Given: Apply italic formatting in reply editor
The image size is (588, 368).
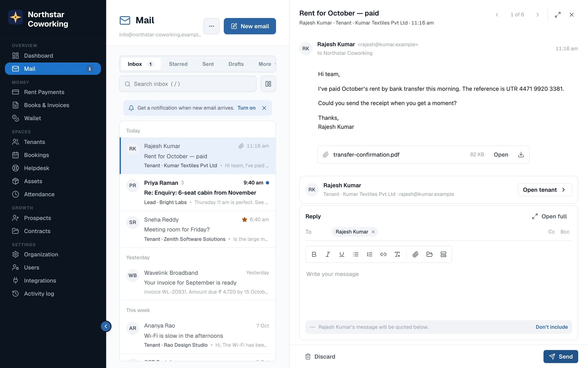Looking at the screenshot, I should click(x=327, y=254).
